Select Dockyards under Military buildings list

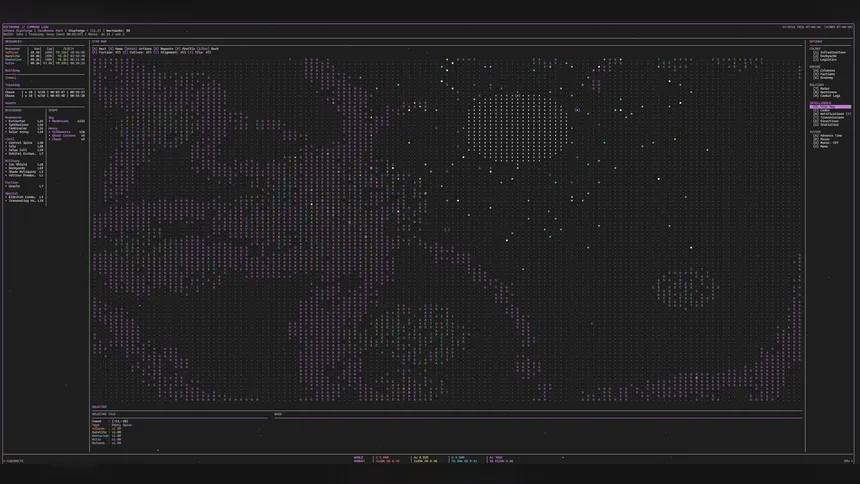point(24,168)
